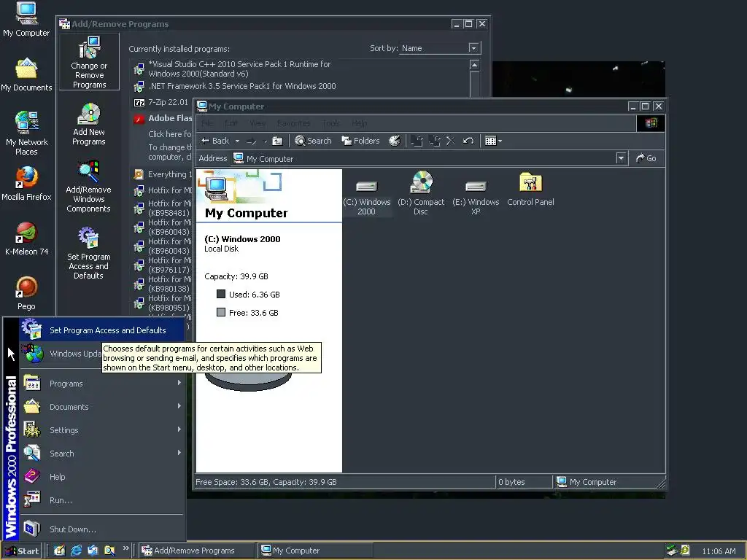Image resolution: width=747 pixels, height=560 pixels.
Task: Toggle the Folders pane in My Computer
Action: point(360,141)
